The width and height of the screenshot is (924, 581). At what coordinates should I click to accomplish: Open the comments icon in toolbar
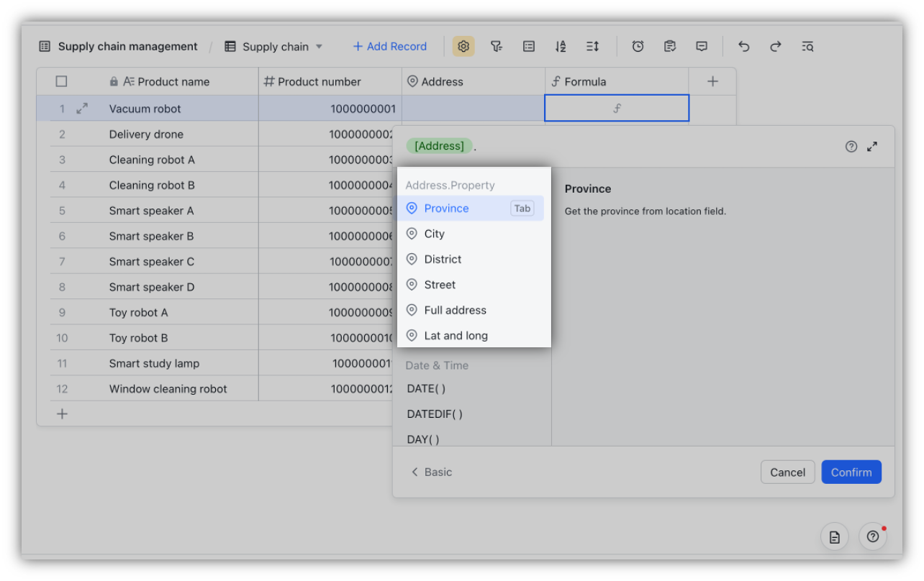[x=702, y=46]
